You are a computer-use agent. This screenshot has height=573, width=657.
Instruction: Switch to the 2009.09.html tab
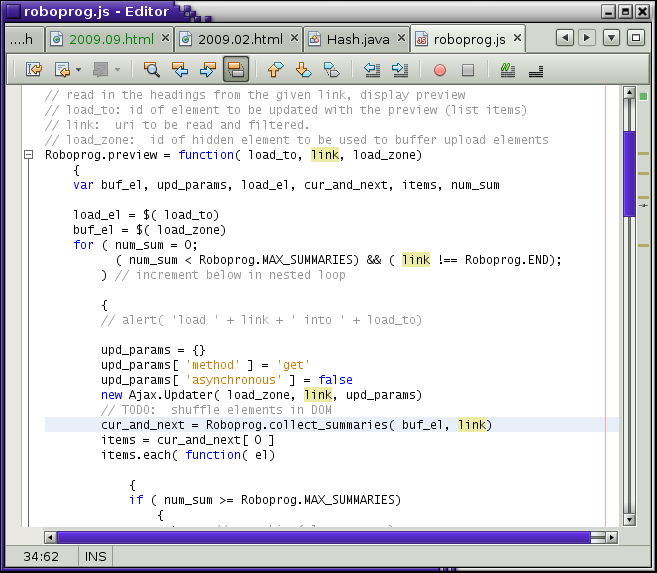click(110, 39)
